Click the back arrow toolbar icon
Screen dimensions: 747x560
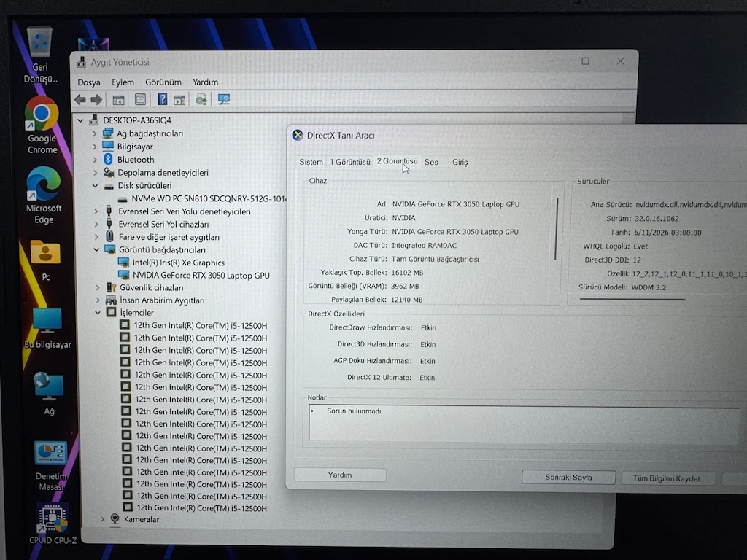coord(80,99)
